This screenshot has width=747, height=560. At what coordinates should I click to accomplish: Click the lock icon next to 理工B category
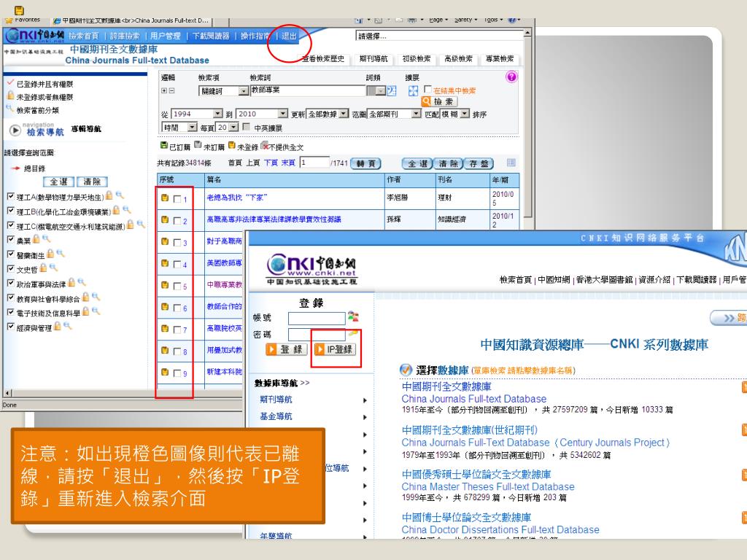point(116,209)
